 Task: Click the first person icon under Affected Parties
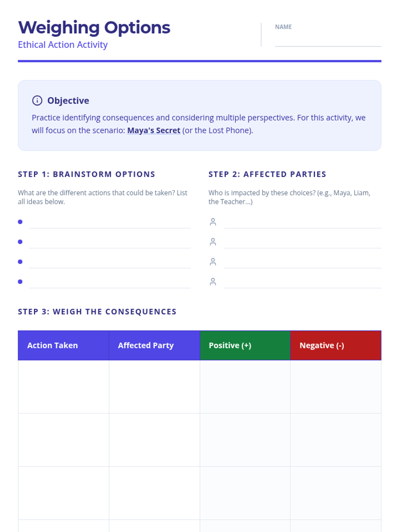[x=213, y=222]
